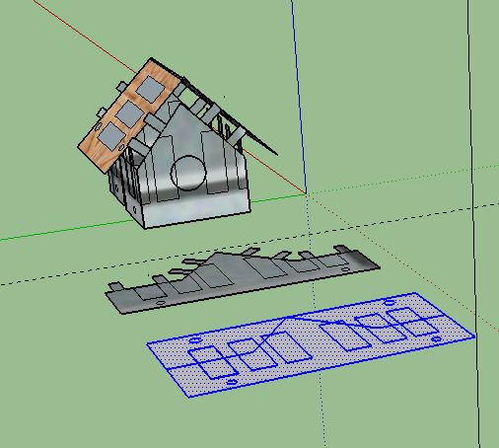Select the lowest square cutout on wooden roof

pos(111,137)
